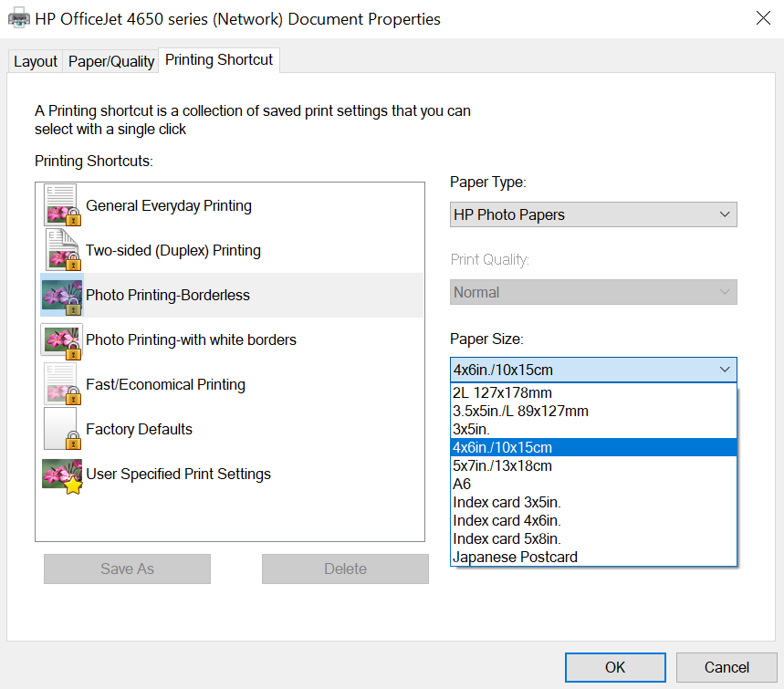Open the Paper Type dropdown
This screenshot has height=689, width=784.
pyautogui.click(x=593, y=214)
